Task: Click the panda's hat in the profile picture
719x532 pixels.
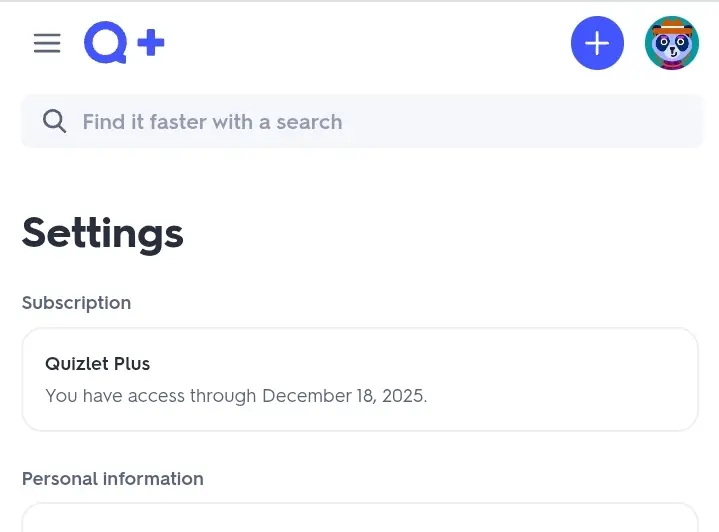Action: pos(672,26)
